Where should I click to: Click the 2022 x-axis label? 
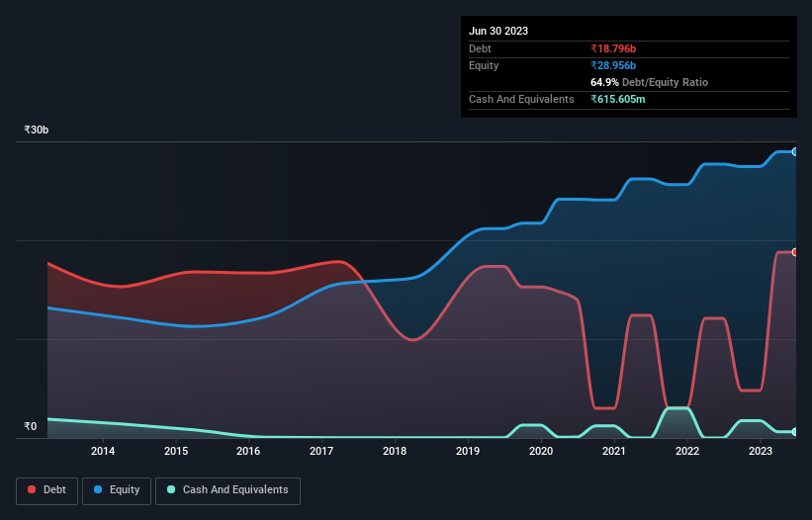(x=687, y=451)
